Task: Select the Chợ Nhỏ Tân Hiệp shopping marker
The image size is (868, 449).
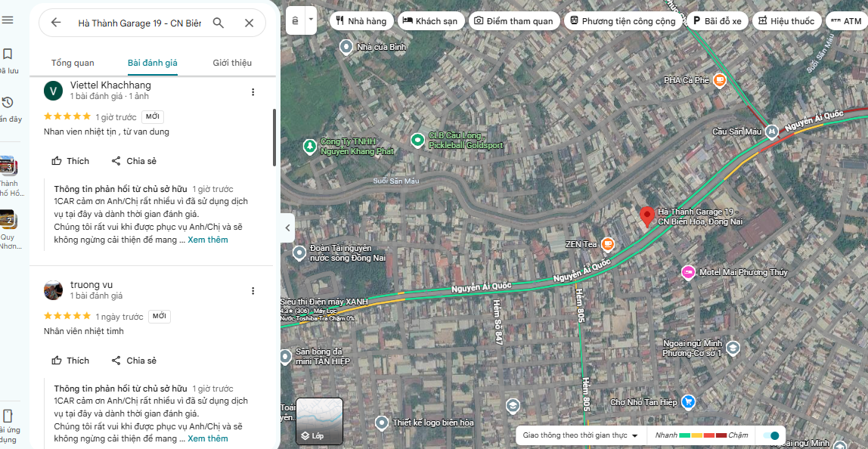Action: tap(688, 401)
